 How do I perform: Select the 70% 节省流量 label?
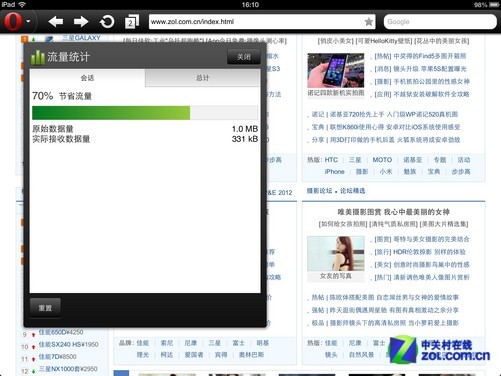tap(62, 96)
